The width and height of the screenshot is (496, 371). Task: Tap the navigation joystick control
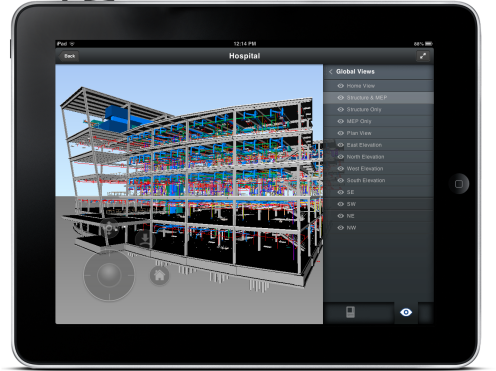(x=109, y=275)
